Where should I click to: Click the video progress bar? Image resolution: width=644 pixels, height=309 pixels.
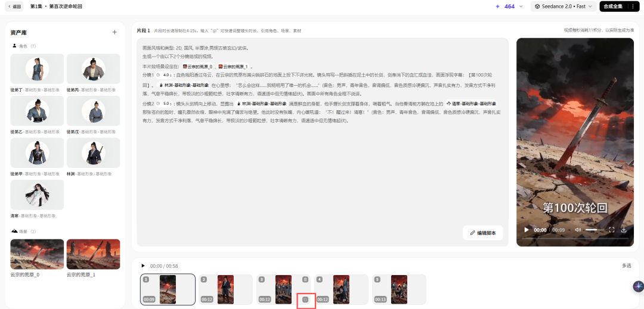point(575,239)
